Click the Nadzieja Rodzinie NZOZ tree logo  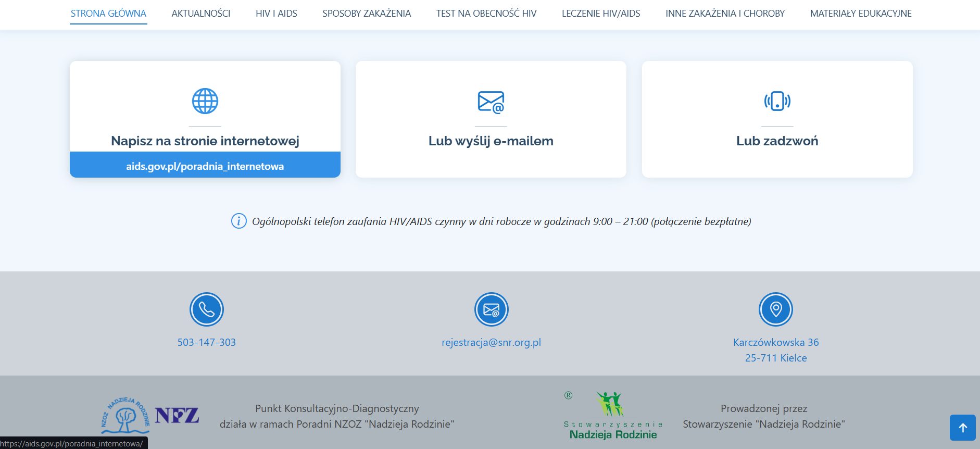coord(125,416)
